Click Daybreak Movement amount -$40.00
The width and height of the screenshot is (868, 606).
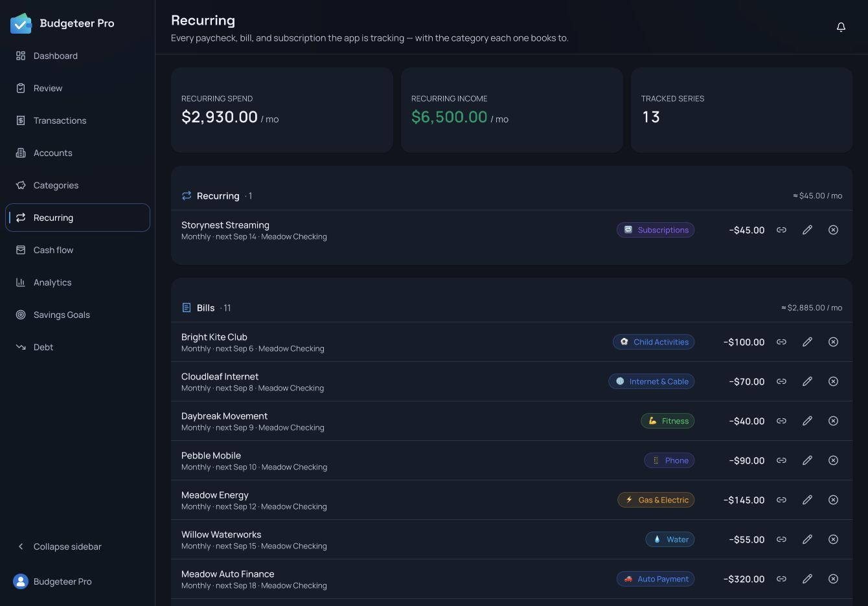click(x=747, y=421)
